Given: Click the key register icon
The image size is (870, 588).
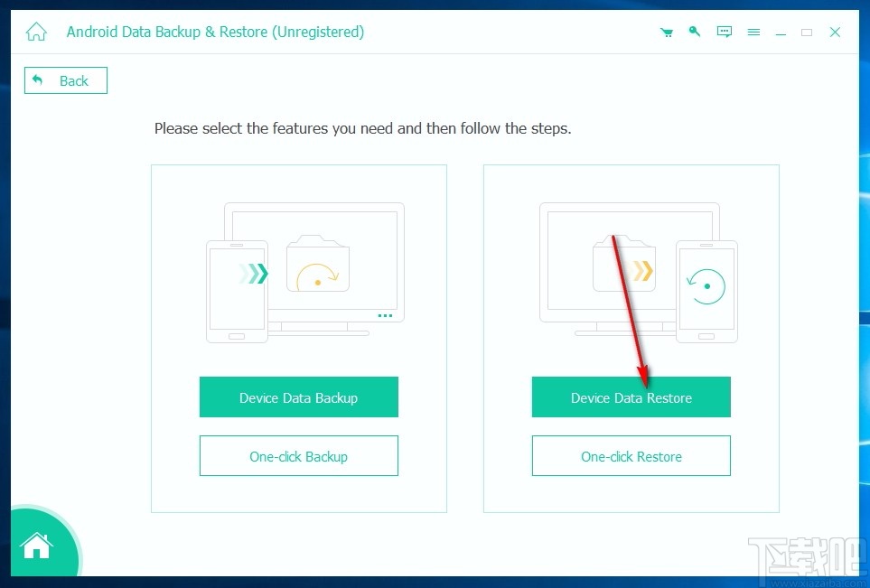Looking at the screenshot, I should pyautogui.click(x=695, y=32).
